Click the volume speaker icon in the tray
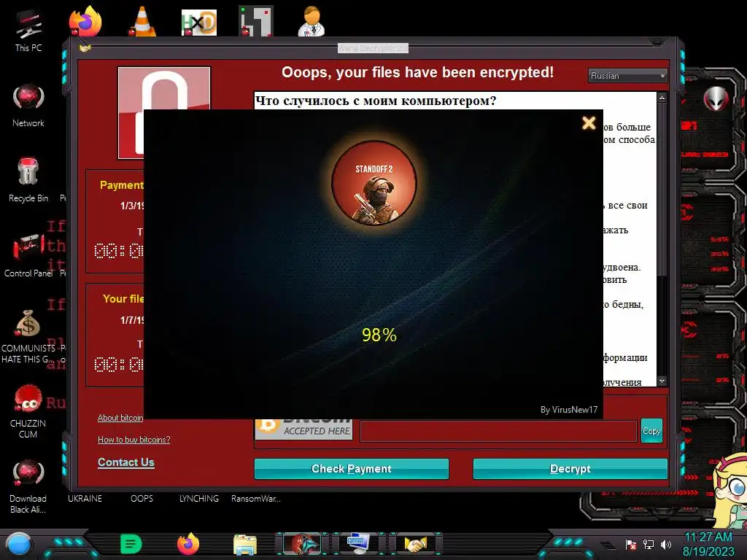The height and width of the screenshot is (560, 747). [666, 544]
